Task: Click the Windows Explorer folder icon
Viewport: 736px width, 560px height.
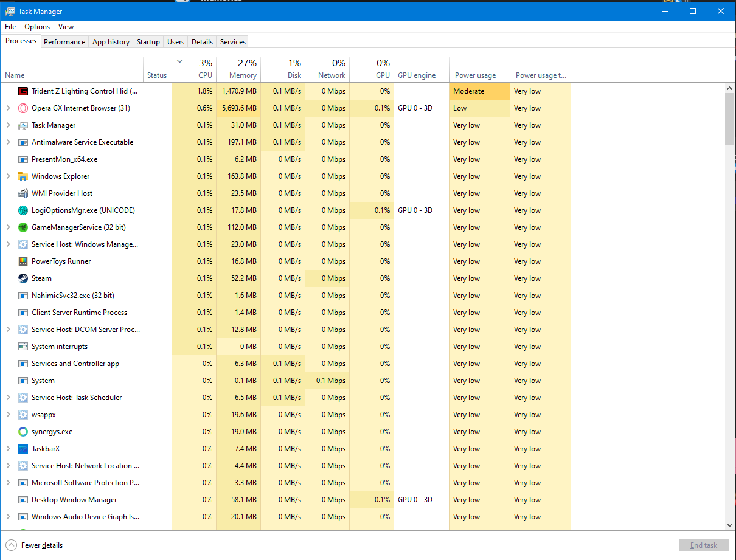Action: [23, 176]
